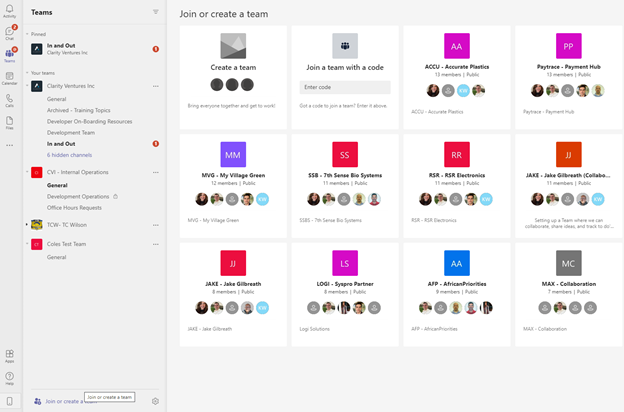This screenshot has width=624, height=412.
Task: Click the LOGI LS team avatar
Action: pyautogui.click(x=345, y=263)
